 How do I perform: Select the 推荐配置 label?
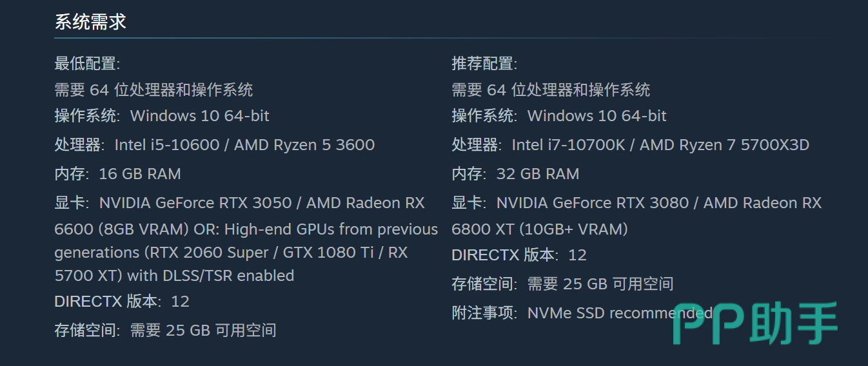tap(484, 64)
